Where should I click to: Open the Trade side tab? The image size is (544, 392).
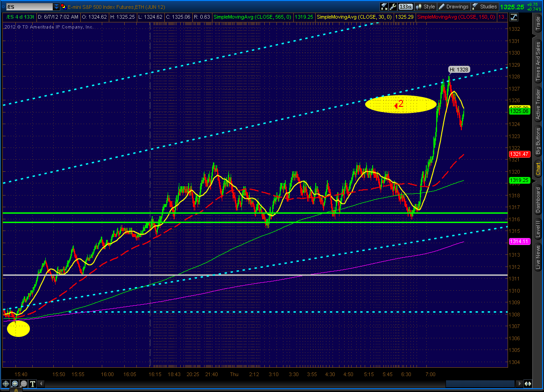coord(538,24)
